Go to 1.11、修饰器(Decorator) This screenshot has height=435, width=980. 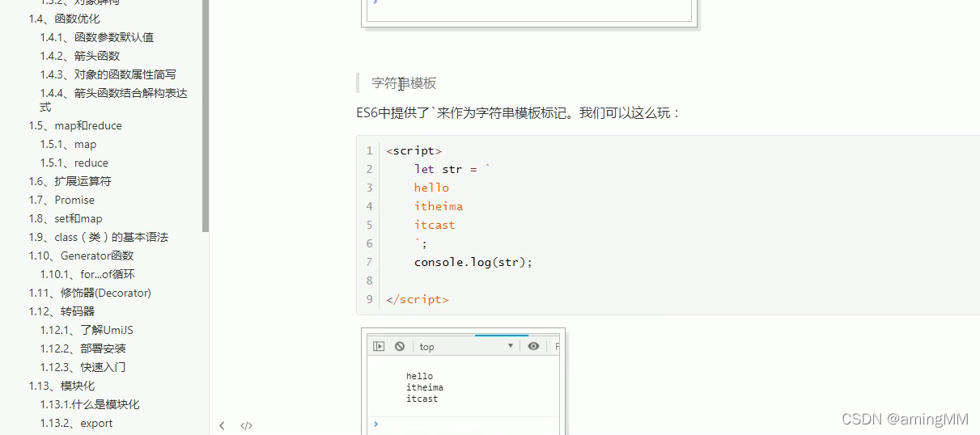pyautogui.click(x=90, y=293)
